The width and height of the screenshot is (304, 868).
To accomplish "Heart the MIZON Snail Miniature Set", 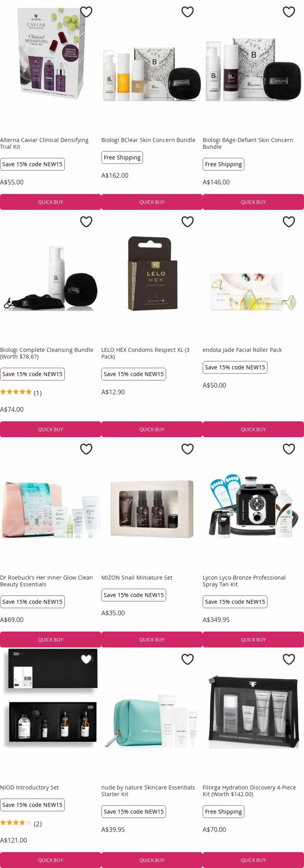I will click(187, 449).
